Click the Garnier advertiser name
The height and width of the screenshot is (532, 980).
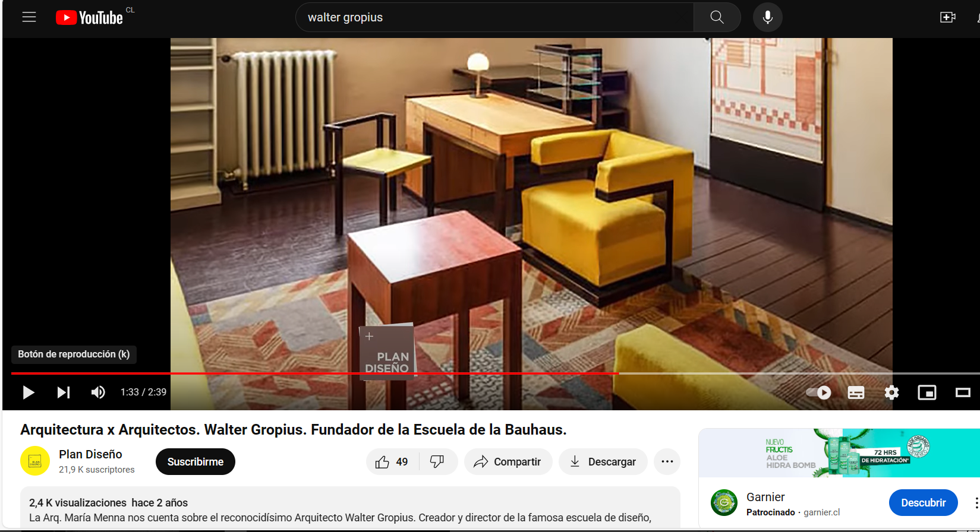click(x=765, y=497)
